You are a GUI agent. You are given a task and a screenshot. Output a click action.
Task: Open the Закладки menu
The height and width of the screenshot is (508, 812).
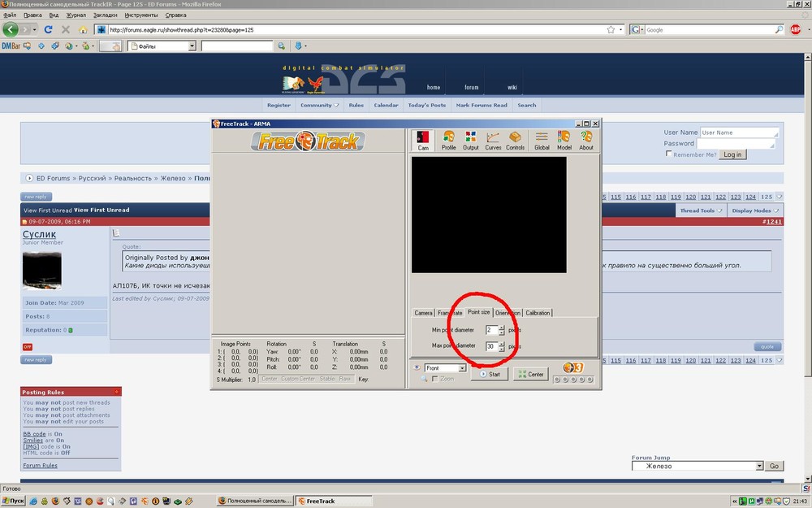(105, 15)
